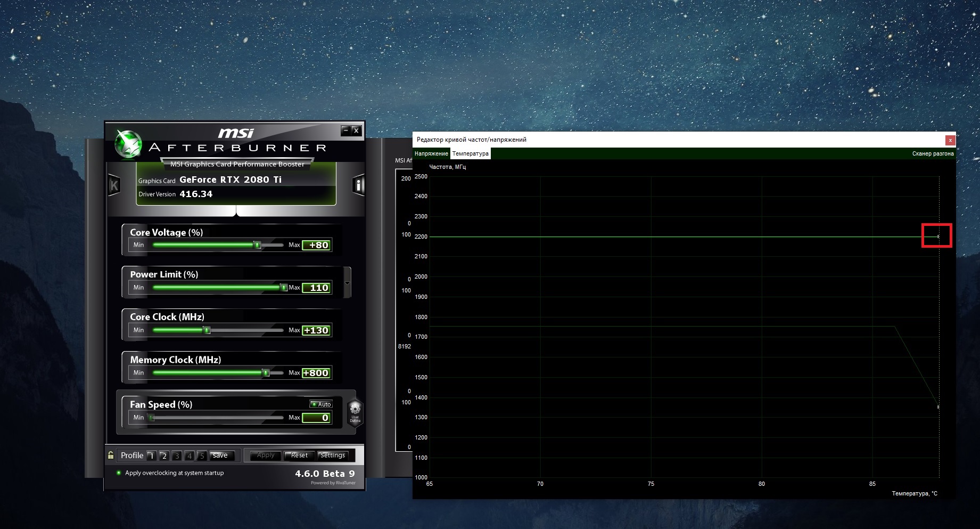Click the driver version 416.34 text

[196, 194]
